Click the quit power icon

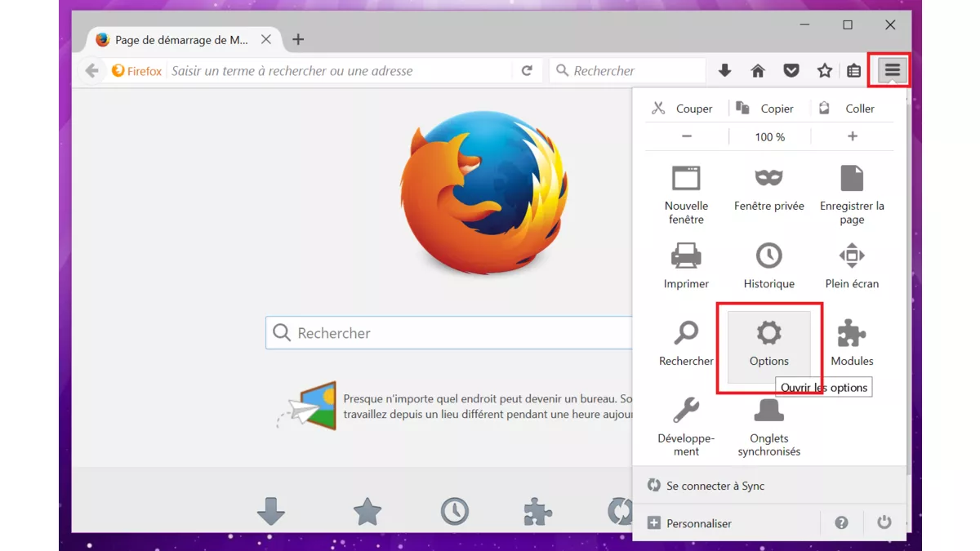point(884,522)
